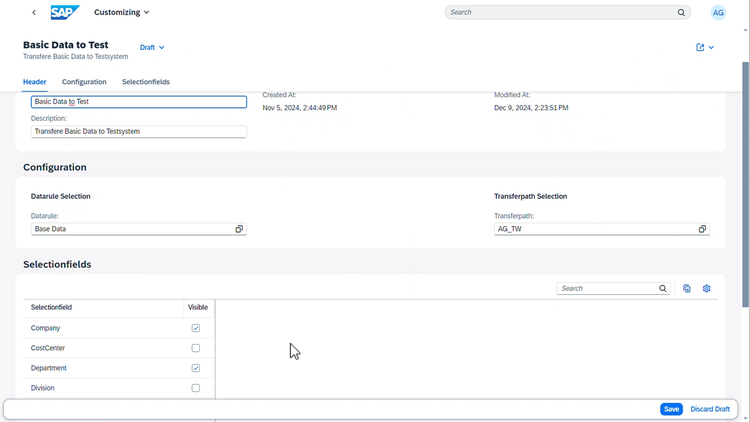Image resolution: width=750 pixels, height=422 pixels.
Task: Expand the Customizing menu dropdown
Action: pos(121,12)
